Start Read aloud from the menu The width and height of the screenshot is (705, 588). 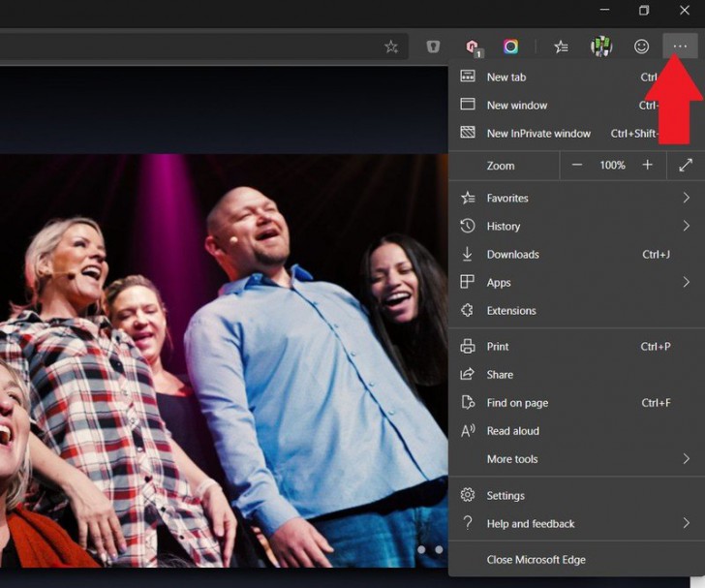coord(576,431)
